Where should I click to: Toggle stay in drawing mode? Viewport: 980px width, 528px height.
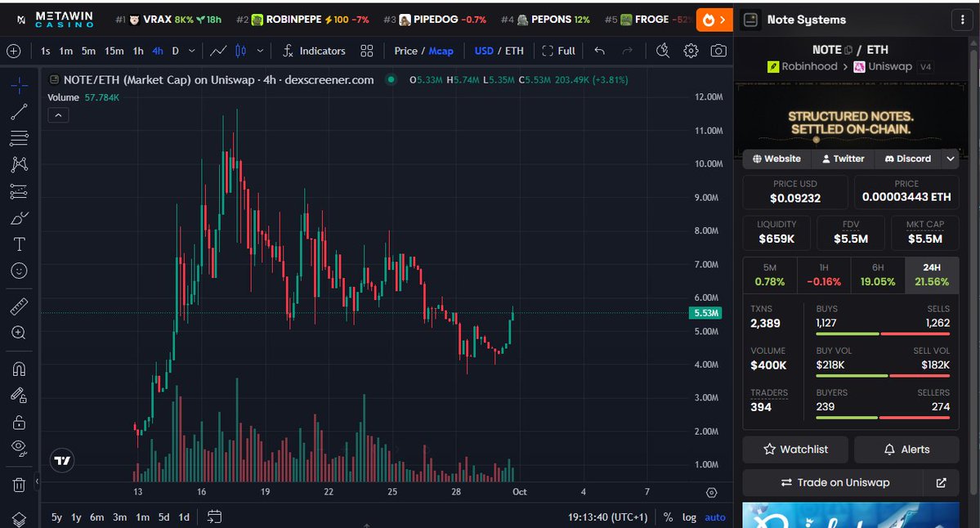click(x=19, y=395)
